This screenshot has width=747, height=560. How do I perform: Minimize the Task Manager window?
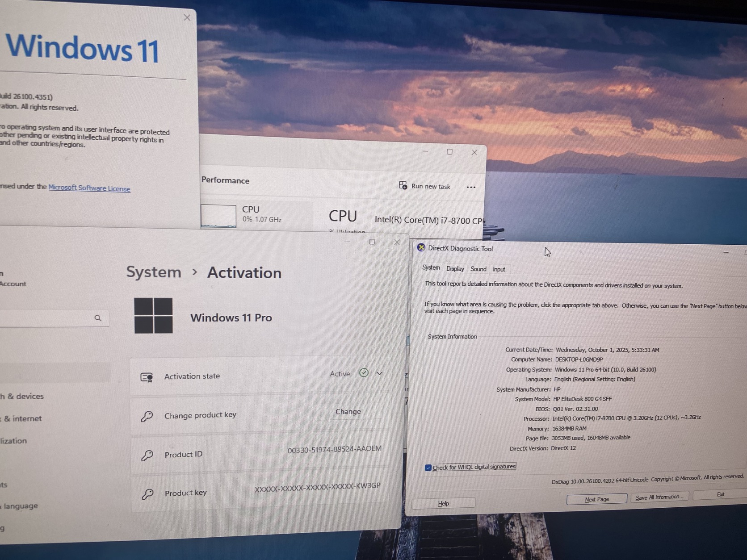coord(425,151)
